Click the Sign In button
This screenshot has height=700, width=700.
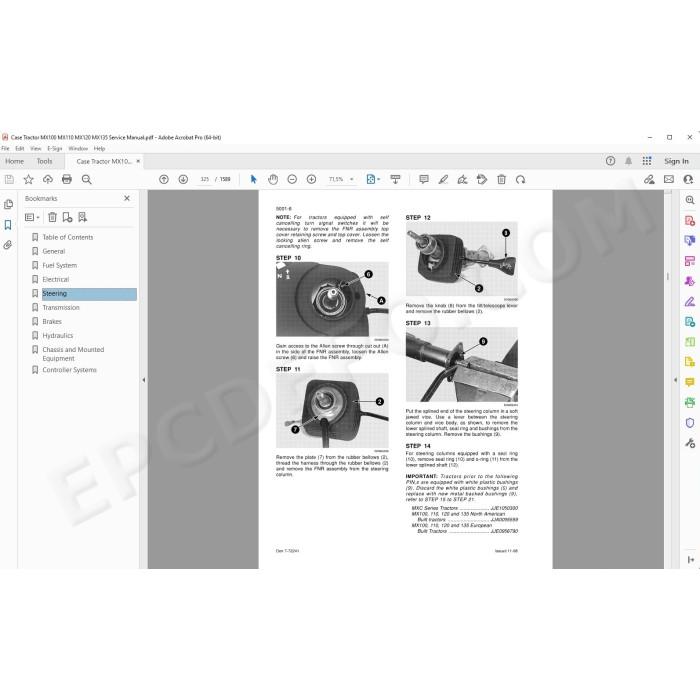click(x=676, y=161)
